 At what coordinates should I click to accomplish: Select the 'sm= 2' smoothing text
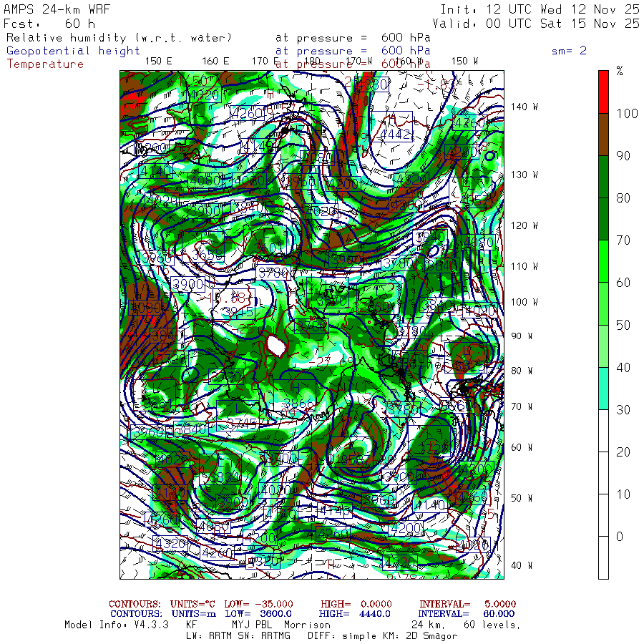(x=569, y=51)
